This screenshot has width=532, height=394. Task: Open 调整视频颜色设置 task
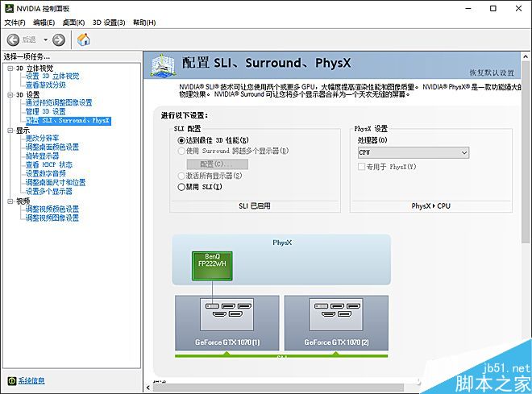[52, 209]
